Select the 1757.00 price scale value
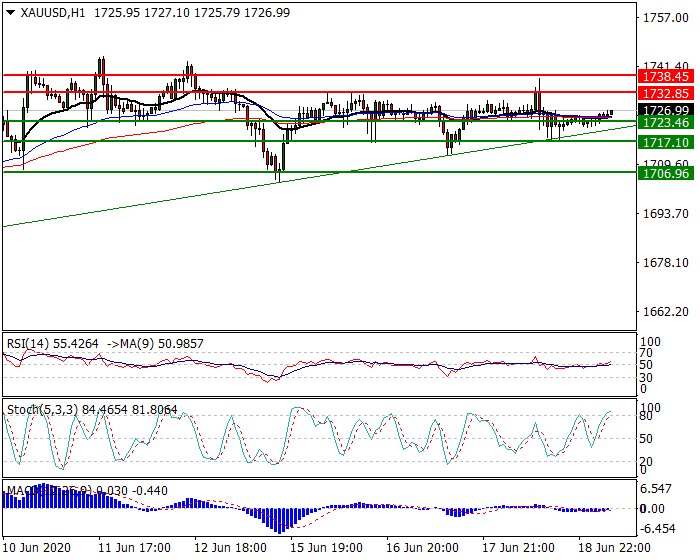Image resolution: width=700 pixels, height=560 pixels. coord(666,18)
